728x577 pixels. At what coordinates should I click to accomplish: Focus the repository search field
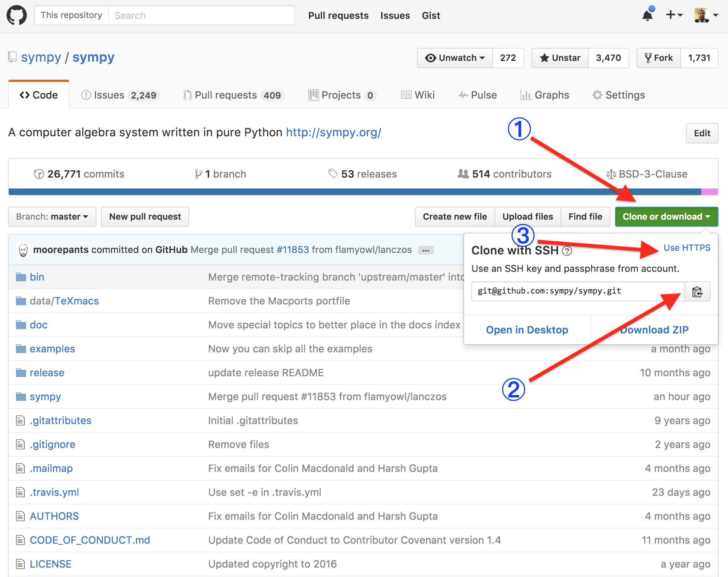(201, 15)
